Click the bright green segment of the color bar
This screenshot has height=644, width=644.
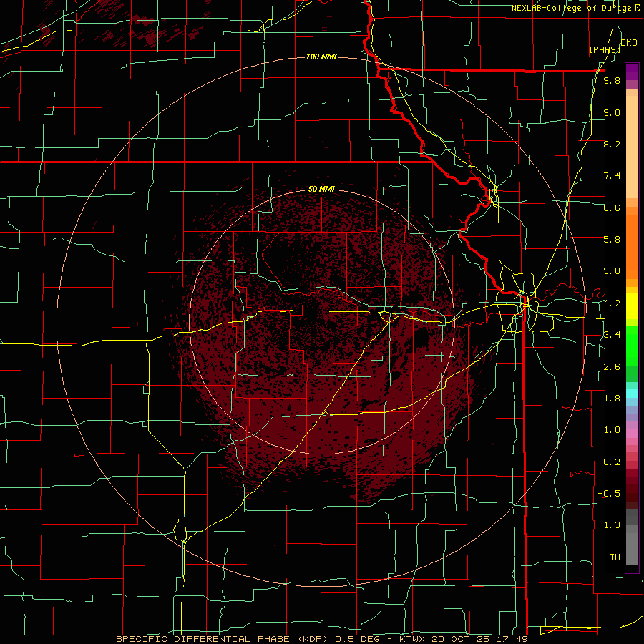tap(632, 346)
